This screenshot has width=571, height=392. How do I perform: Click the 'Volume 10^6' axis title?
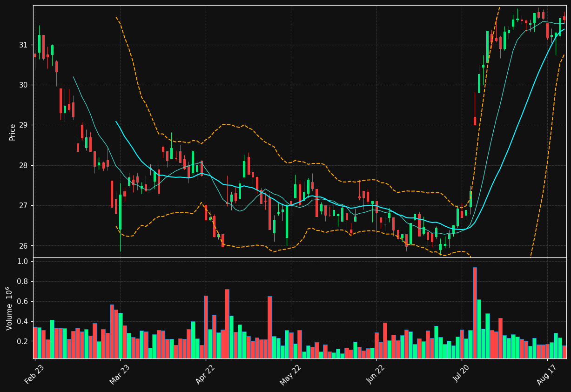click(9, 308)
